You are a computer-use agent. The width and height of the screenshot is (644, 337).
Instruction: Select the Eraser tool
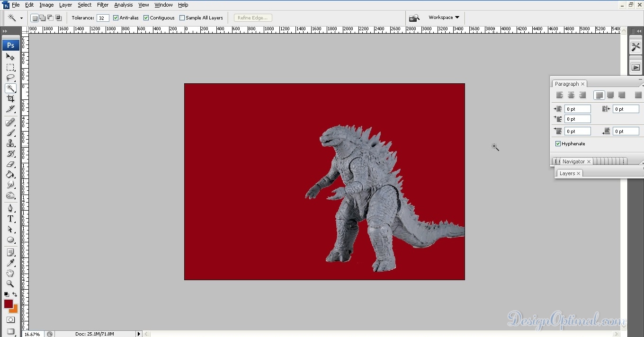click(x=10, y=164)
